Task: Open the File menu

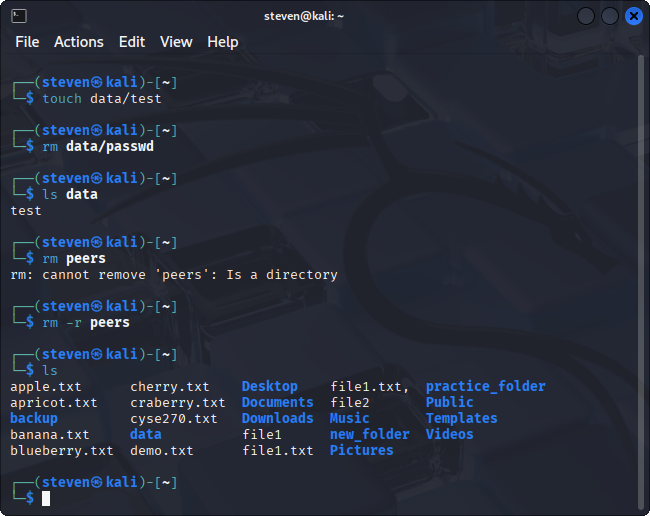Action: pyautogui.click(x=27, y=42)
